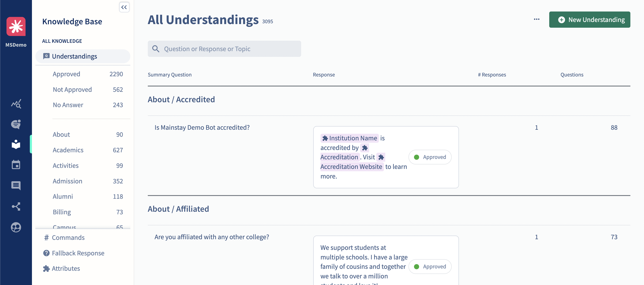Click the Commands hash icon
The image size is (644, 285).
(x=46, y=237)
